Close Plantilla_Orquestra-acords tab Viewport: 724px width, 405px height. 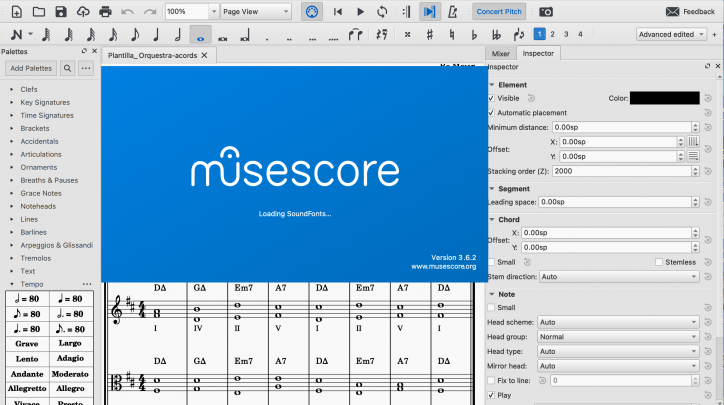pyautogui.click(x=205, y=55)
